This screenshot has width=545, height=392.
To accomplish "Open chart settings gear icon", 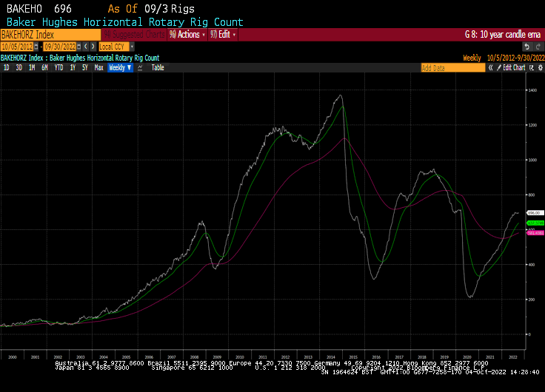I will click(x=538, y=67).
